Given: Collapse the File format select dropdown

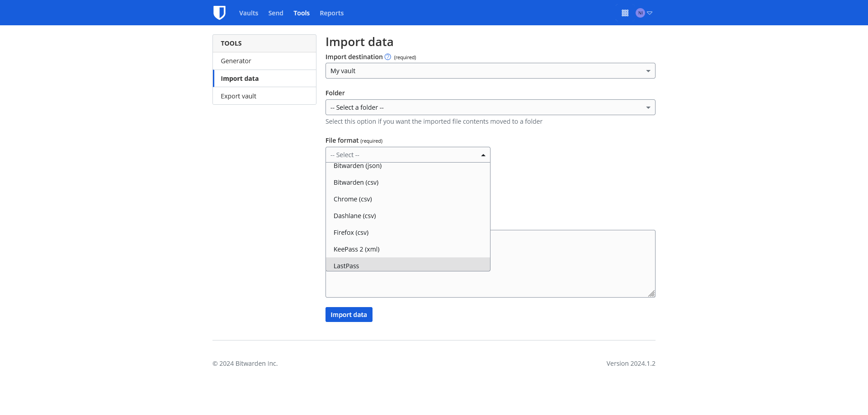Looking at the screenshot, I should [x=407, y=155].
